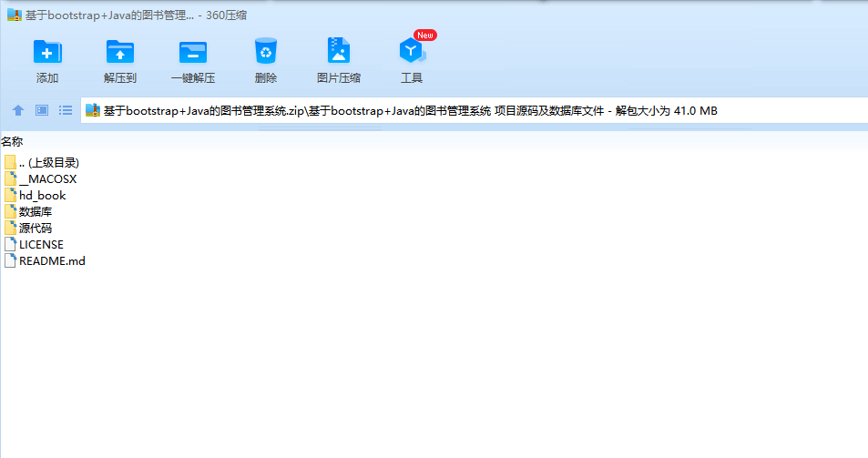Click the 数据库 folder name

36,212
